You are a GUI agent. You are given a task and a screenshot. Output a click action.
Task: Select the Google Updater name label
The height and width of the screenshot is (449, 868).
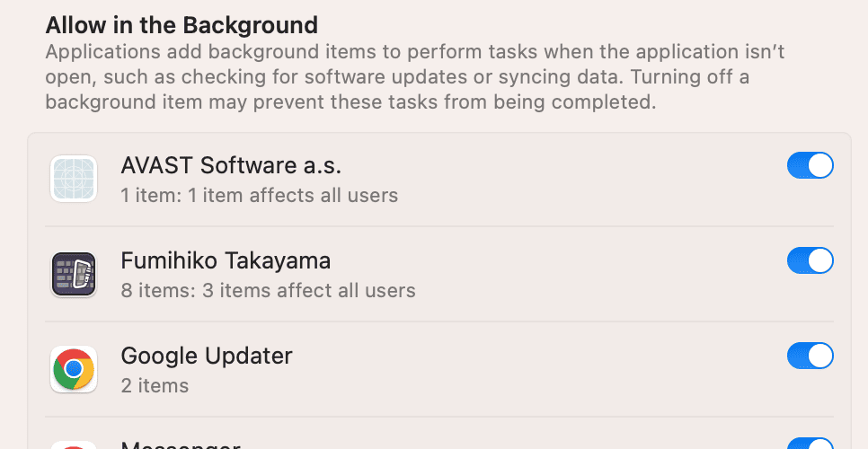tap(207, 356)
